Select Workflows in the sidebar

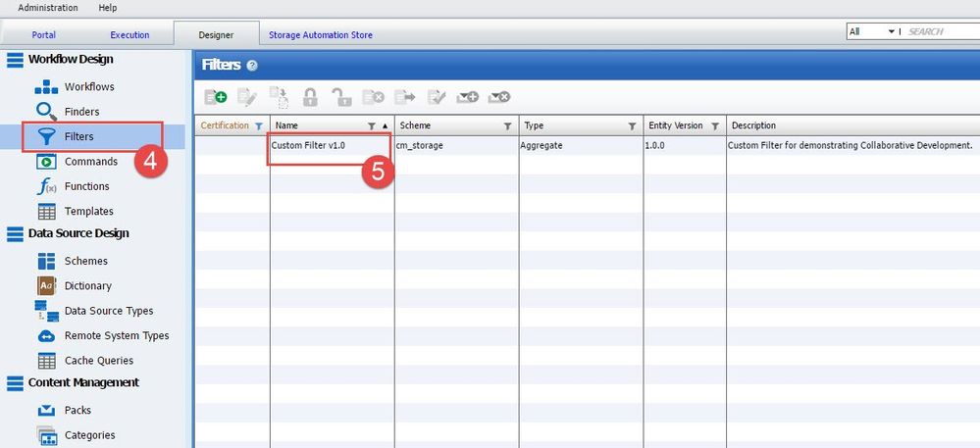click(89, 87)
